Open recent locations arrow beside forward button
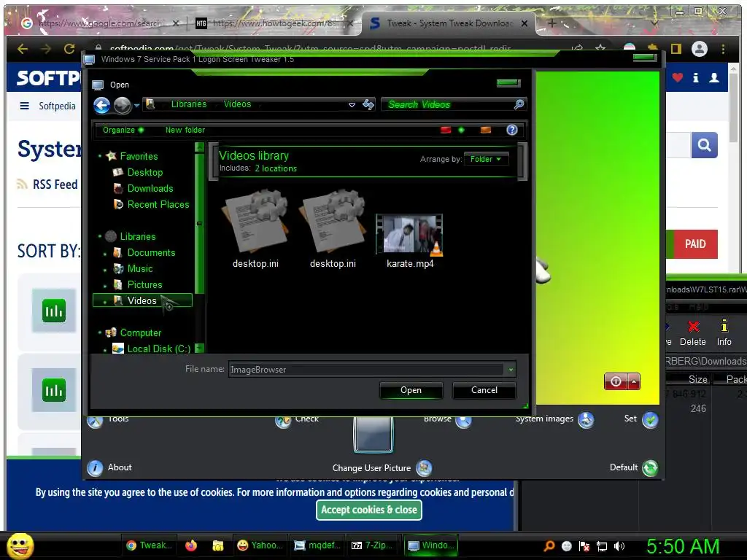Screen dimensions: 747x560 pyautogui.click(x=136, y=105)
